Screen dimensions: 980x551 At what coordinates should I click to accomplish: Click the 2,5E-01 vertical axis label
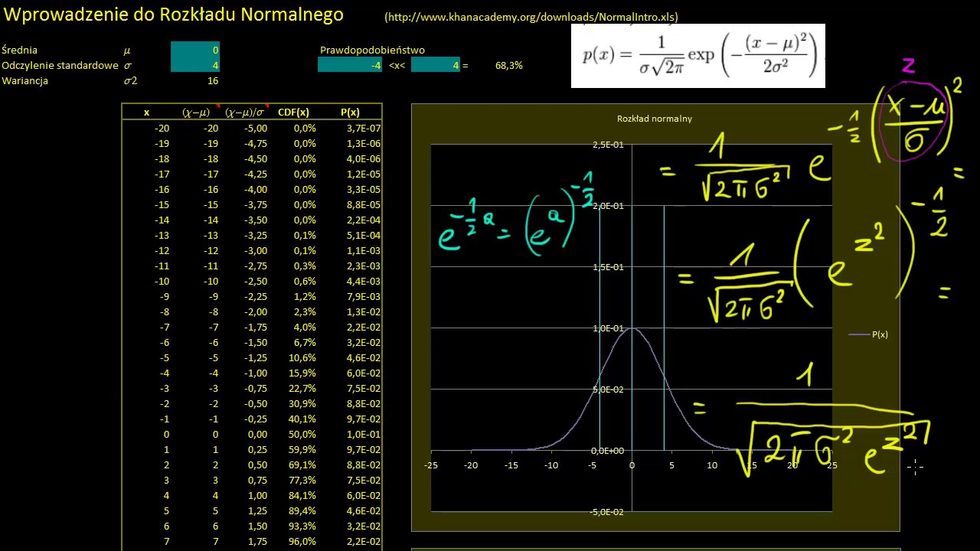[x=607, y=145]
